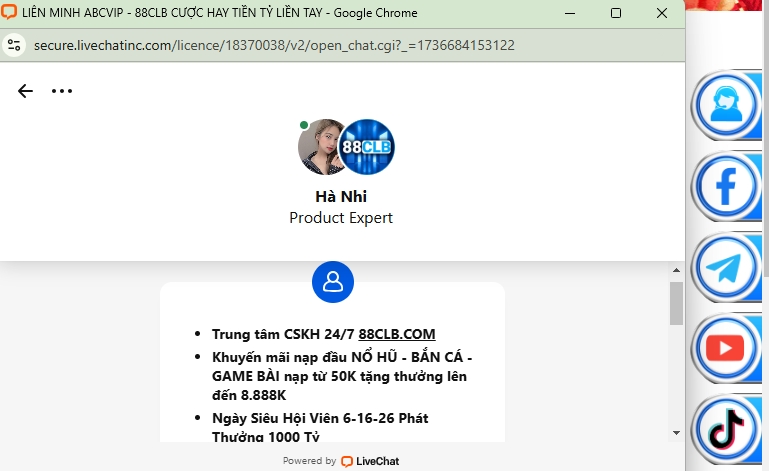This screenshot has height=471, width=769.
Task: Maximize the Chrome chat window
Action: [x=616, y=13]
